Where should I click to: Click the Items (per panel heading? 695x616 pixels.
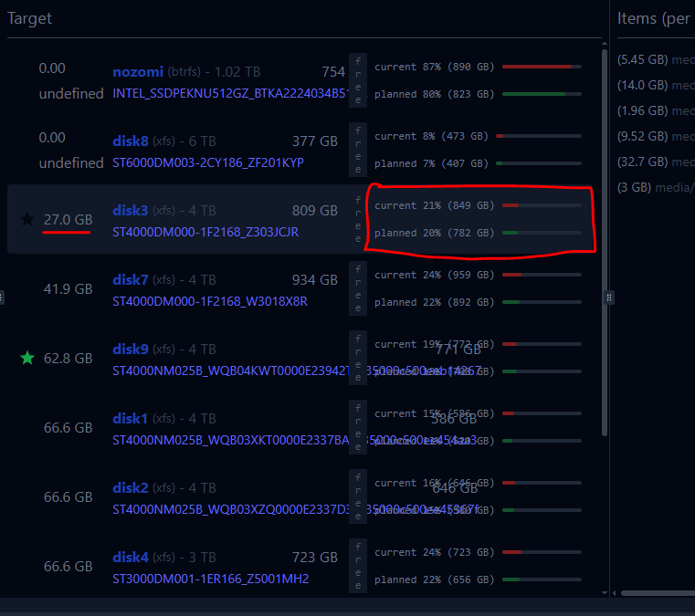click(x=654, y=18)
